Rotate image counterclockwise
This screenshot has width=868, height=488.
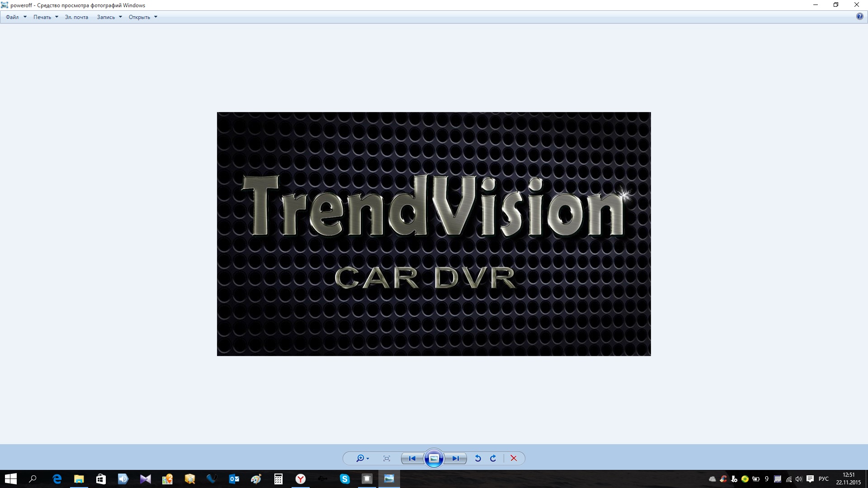point(478,458)
